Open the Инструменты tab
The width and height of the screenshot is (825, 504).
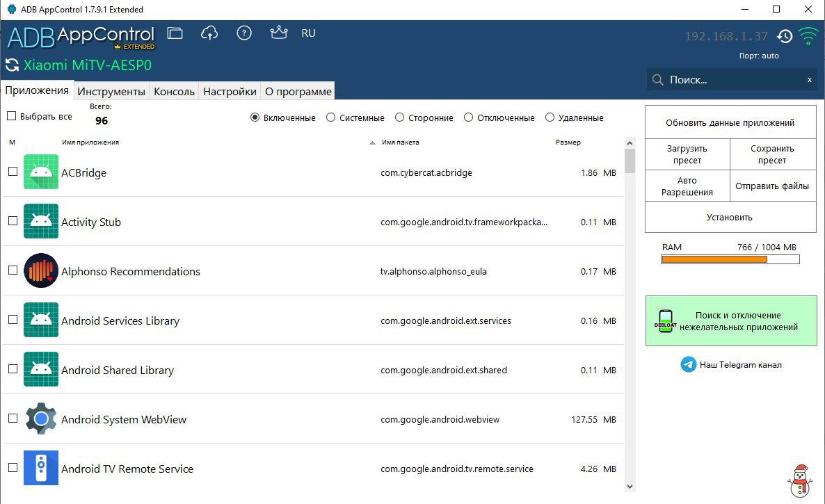(111, 92)
